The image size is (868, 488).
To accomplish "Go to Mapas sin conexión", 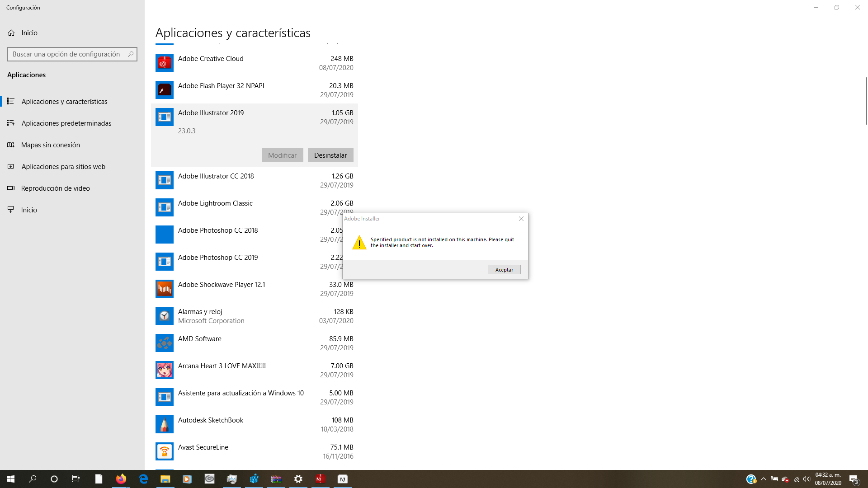I will tap(50, 145).
